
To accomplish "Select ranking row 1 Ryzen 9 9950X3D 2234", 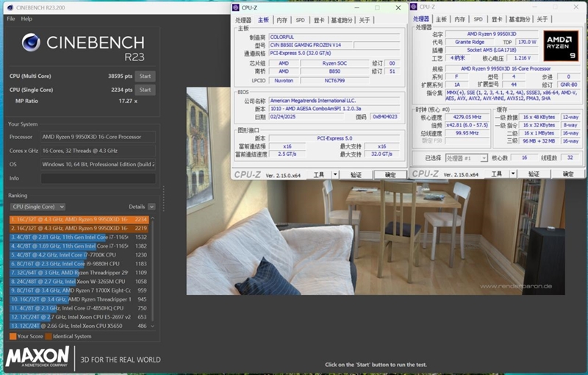I will point(79,219).
